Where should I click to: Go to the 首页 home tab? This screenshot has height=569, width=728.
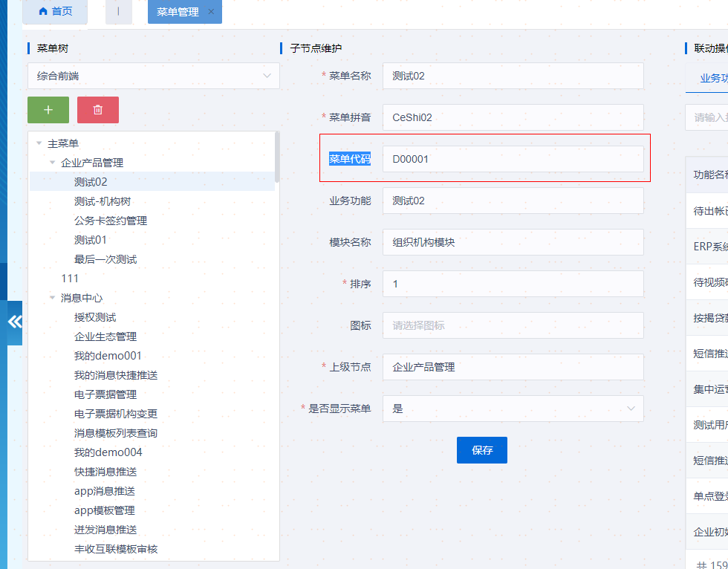click(55, 12)
